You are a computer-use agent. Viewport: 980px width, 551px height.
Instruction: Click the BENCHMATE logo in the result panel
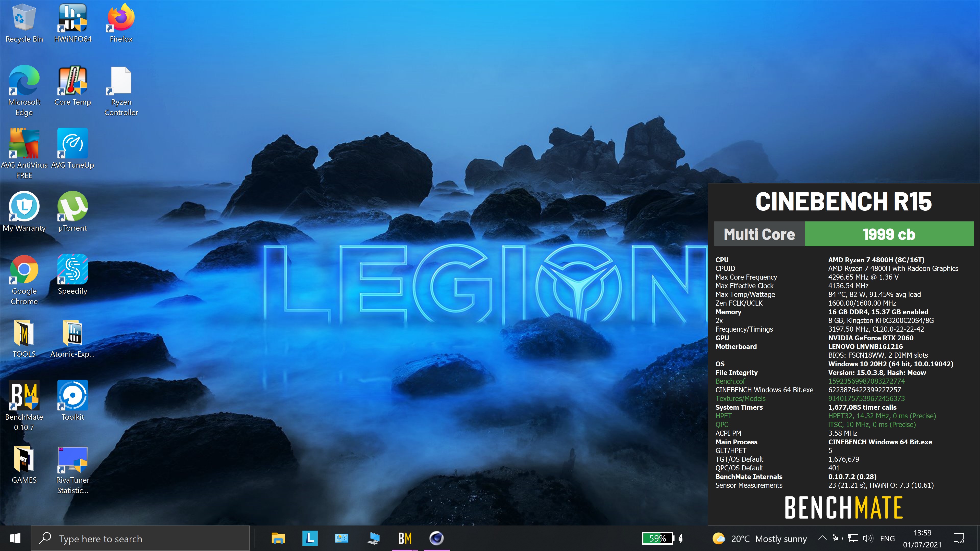pos(843,507)
